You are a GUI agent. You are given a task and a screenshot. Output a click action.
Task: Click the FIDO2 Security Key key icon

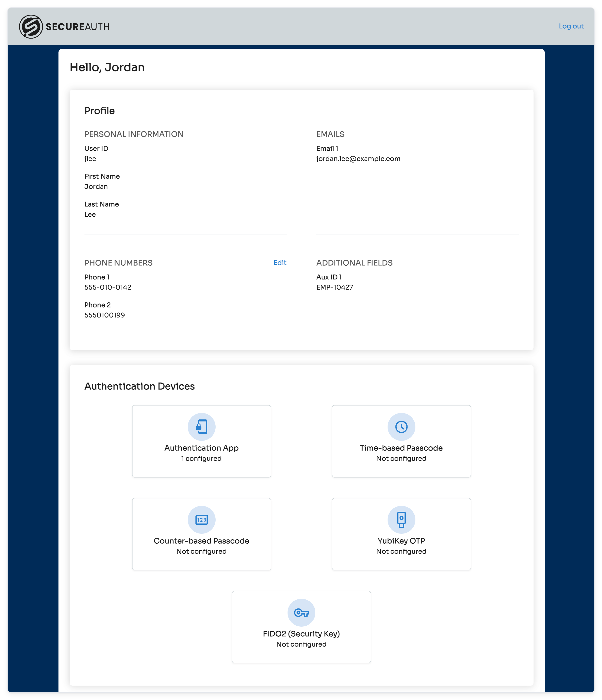click(x=301, y=612)
